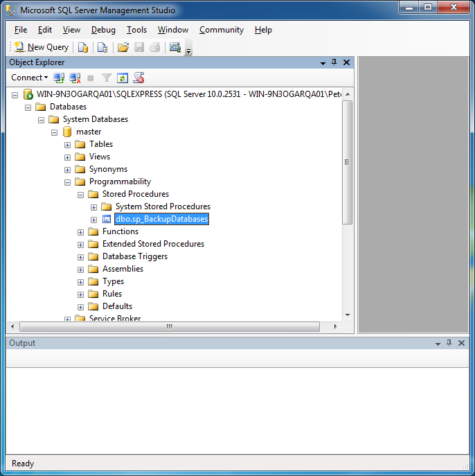Click the Database Engine Query icon
Viewport: 475px width, 476px height.
click(83, 47)
